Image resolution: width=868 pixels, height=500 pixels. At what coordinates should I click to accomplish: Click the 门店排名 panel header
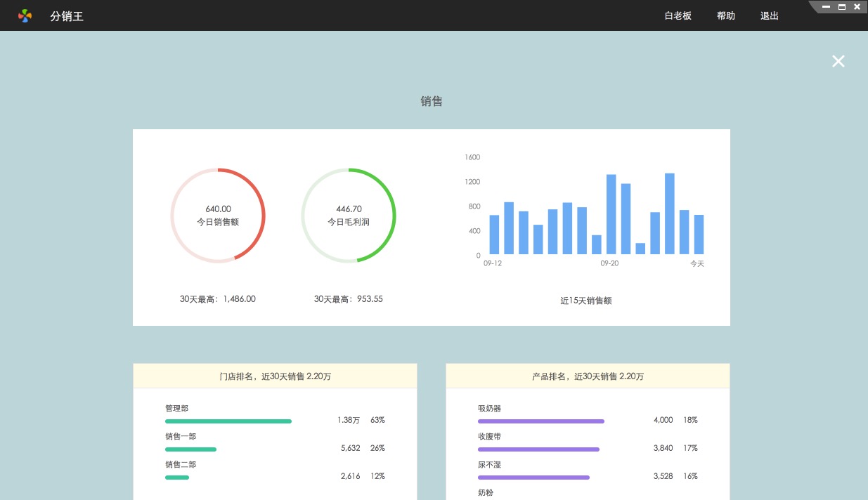pyautogui.click(x=275, y=376)
